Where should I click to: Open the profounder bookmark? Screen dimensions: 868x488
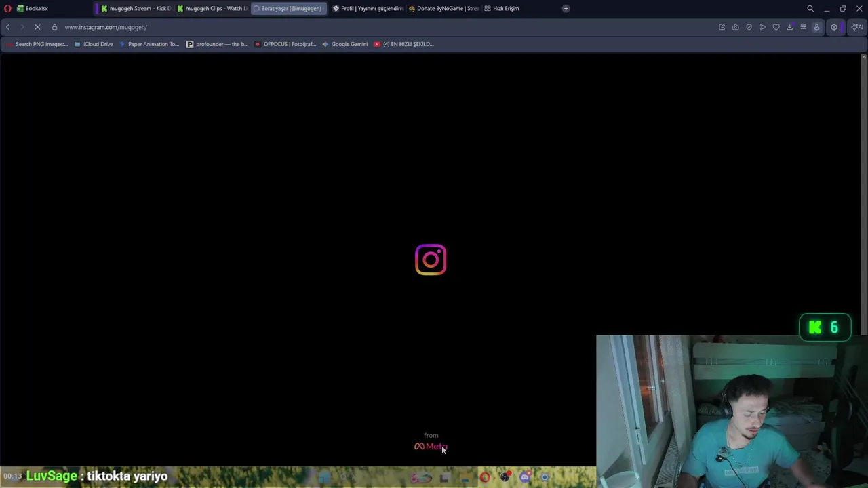217,44
